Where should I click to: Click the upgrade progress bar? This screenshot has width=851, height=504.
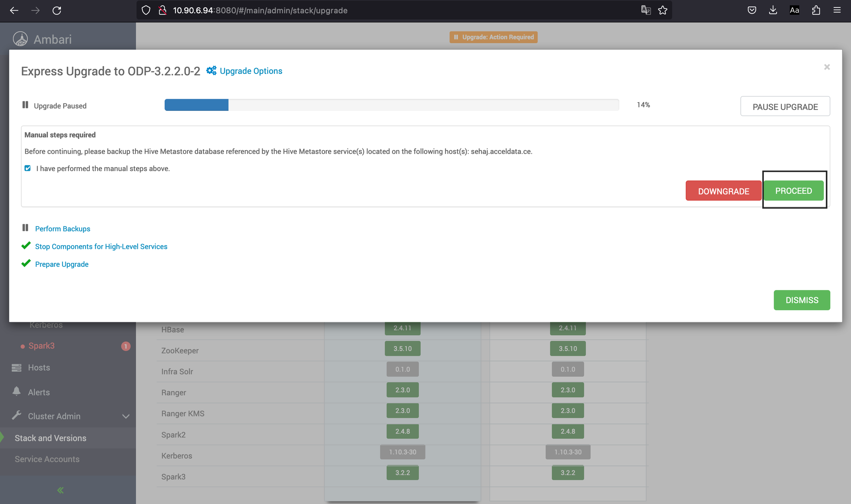tap(392, 105)
